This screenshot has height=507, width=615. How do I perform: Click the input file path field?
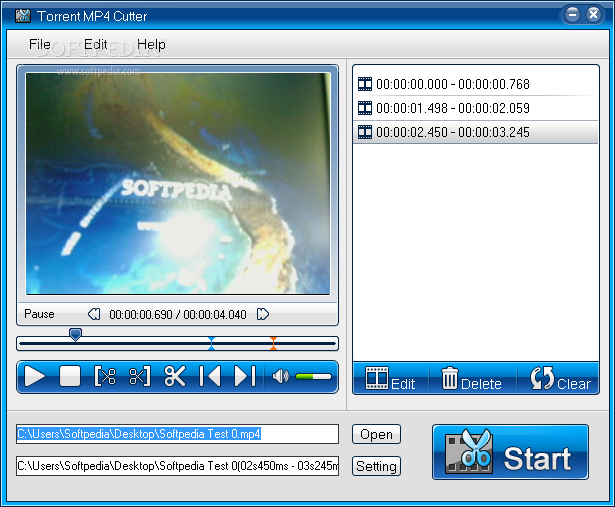177,434
